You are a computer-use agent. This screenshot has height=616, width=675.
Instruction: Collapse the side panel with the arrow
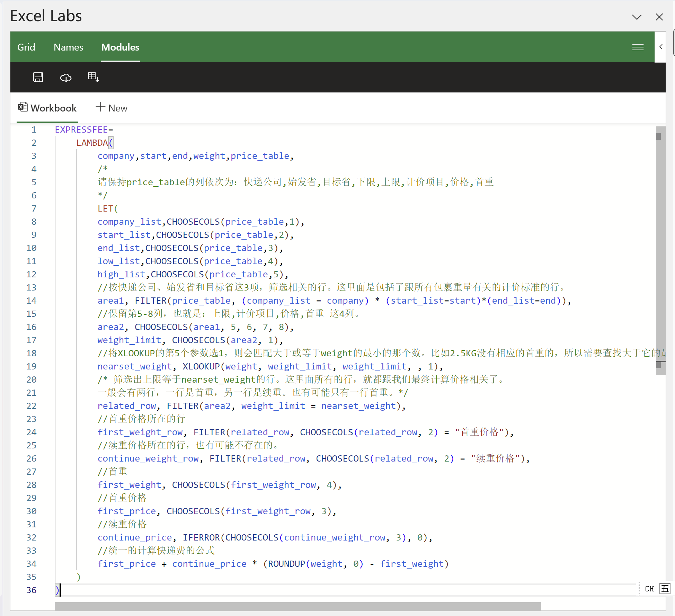(661, 47)
